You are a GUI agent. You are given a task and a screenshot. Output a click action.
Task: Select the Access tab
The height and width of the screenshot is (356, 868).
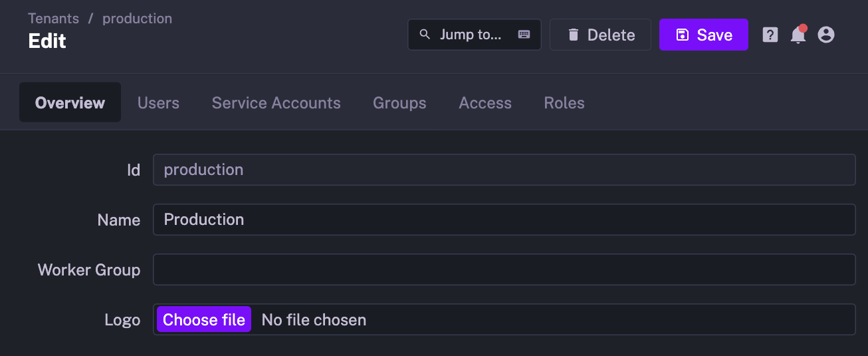coord(485,103)
